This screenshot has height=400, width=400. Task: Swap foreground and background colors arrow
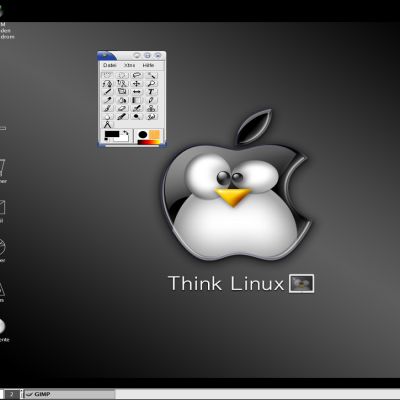pos(125,132)
